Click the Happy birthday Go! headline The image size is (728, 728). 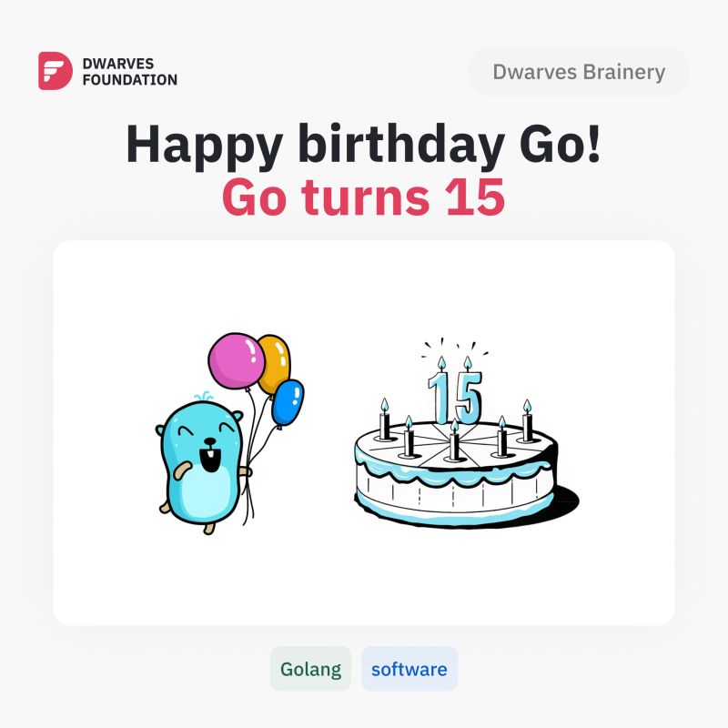coord(363,144)
